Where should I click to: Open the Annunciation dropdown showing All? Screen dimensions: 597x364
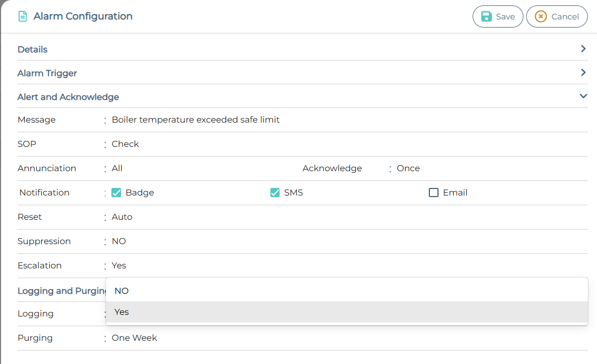[200, 168]
